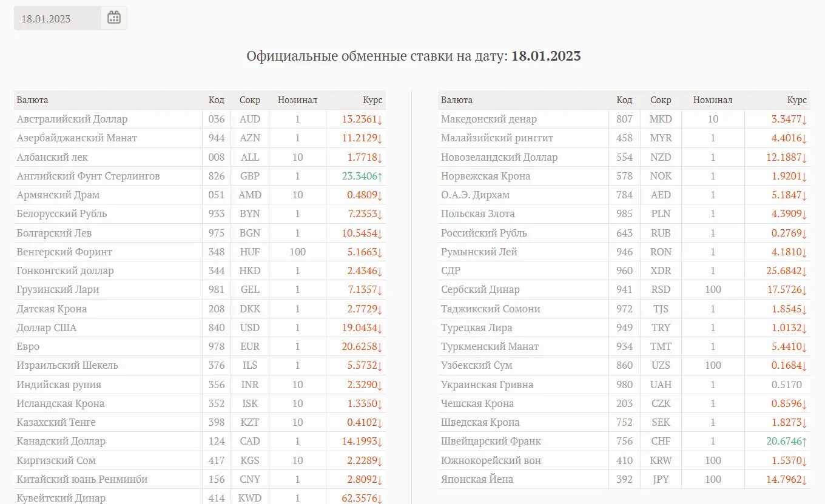Click the Румынский Лей currency name
This screenshot has width=825, height=504.
pyautogui.click(x=479, y=252)
